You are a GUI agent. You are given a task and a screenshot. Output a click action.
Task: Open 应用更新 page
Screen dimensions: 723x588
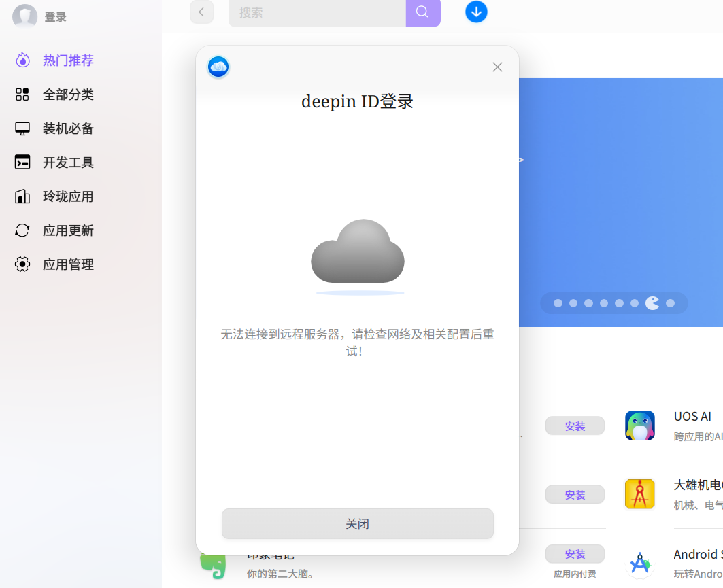point(54,230)
